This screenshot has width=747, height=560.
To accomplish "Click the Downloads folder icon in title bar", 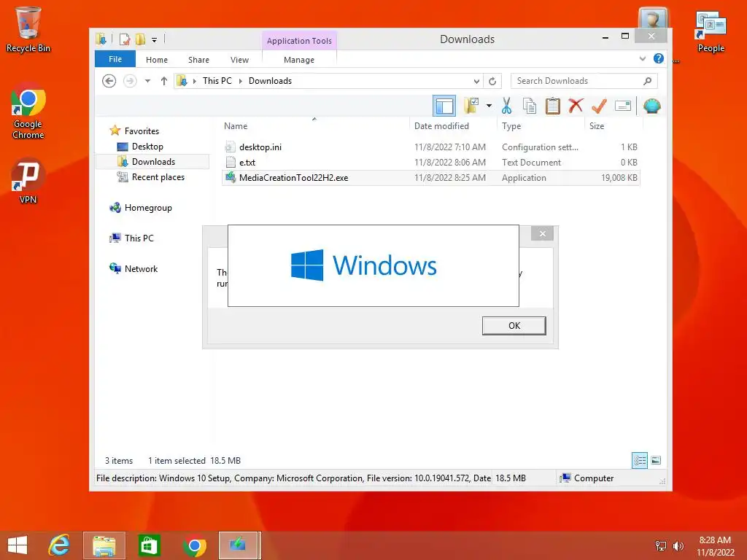I will tap(101, 39).
